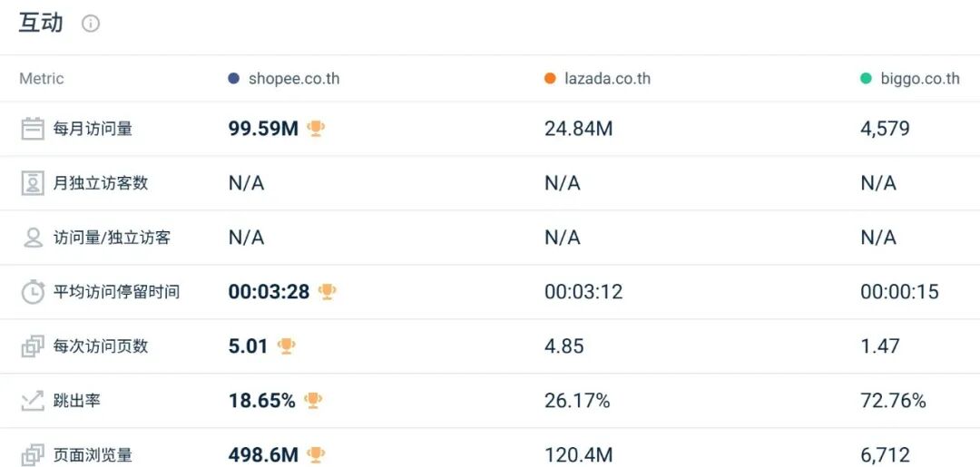Click the blue dot for shopee.co.th
This screenshot has height=467, width=980.
pos(234,79)
